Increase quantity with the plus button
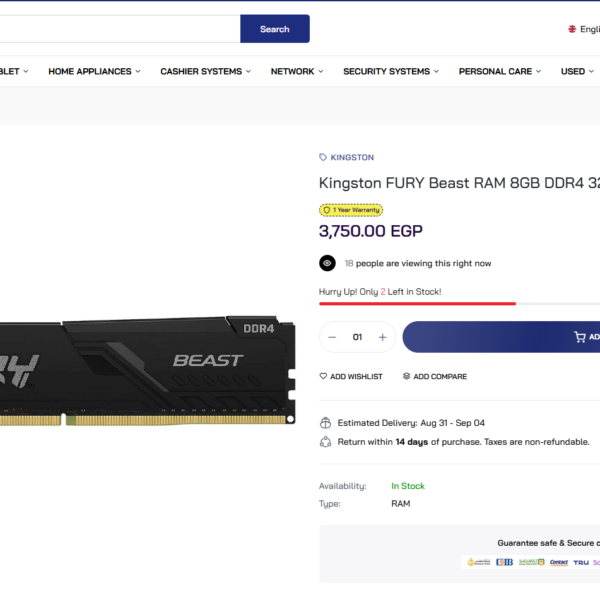This screenshot has height=600, width=600. click(382, 337)
